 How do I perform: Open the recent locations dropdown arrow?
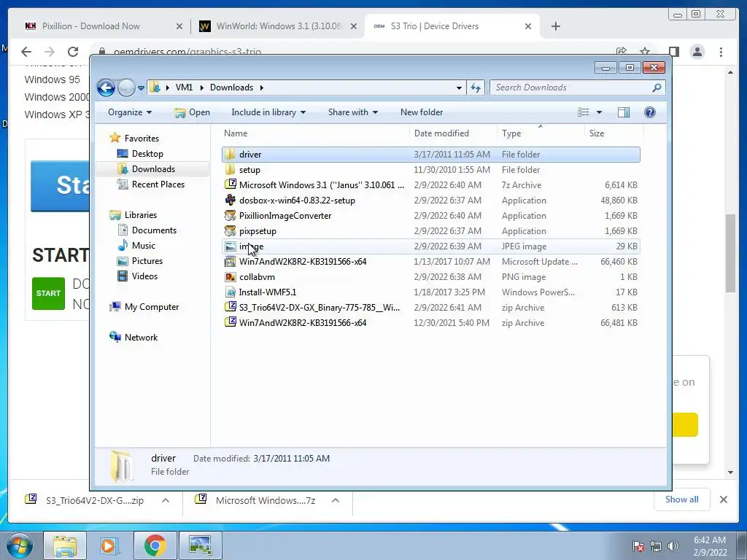(141, 88)
